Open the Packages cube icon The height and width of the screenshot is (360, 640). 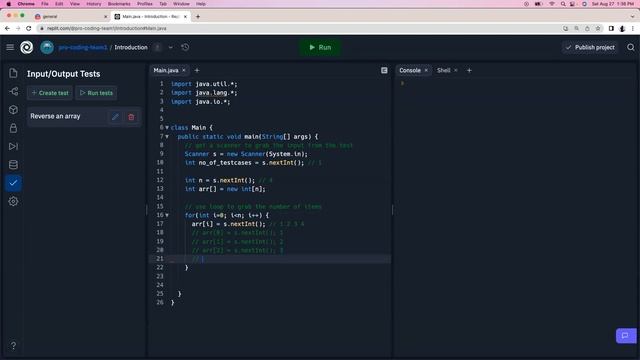point(13,110)
